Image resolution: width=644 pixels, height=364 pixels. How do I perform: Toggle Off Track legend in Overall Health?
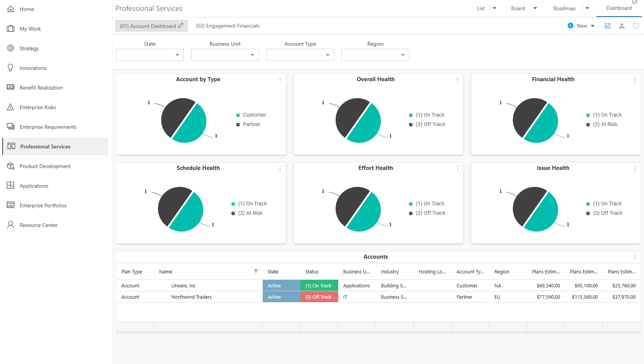[427, 124]
